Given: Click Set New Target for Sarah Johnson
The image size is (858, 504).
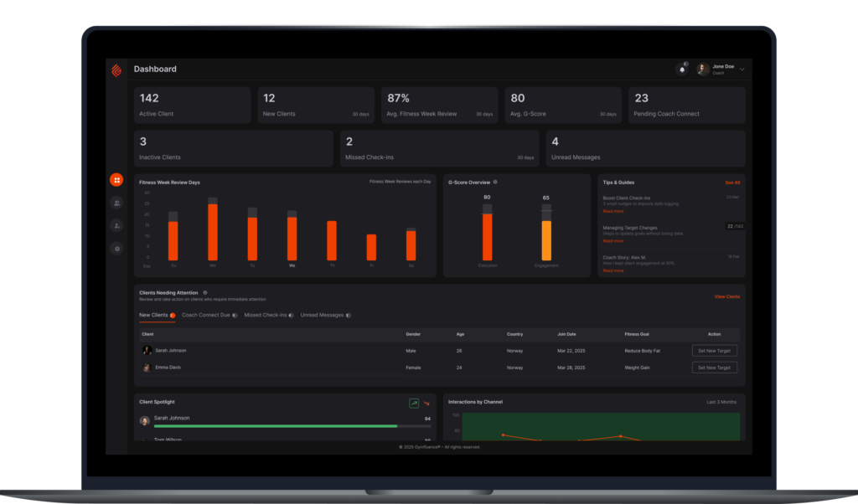Looking at the screenshot, I should pos(714,351).
